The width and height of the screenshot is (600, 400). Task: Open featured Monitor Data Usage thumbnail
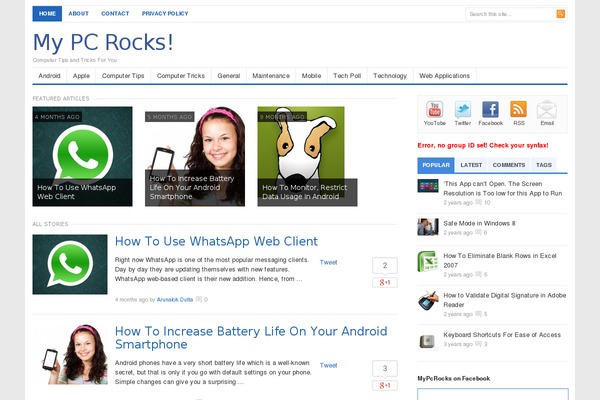(x=307, y=156)
